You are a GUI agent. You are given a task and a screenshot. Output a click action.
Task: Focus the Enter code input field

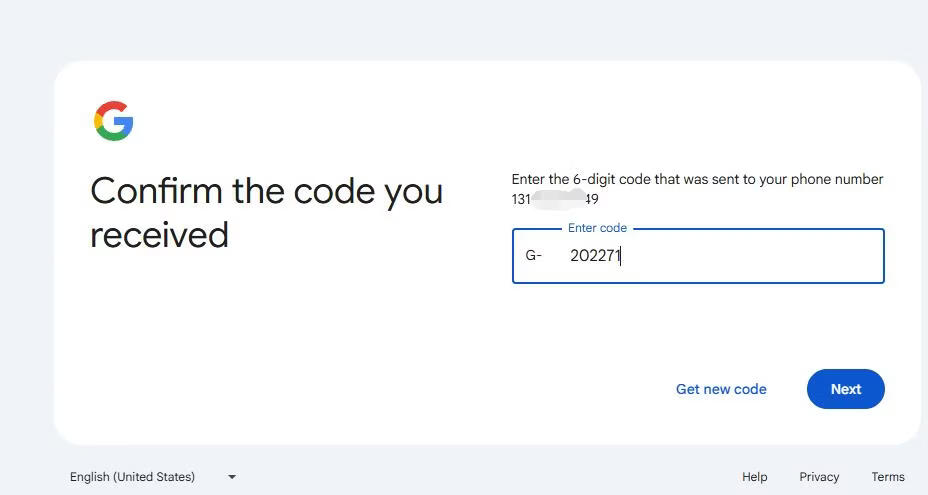pos(740,256)
